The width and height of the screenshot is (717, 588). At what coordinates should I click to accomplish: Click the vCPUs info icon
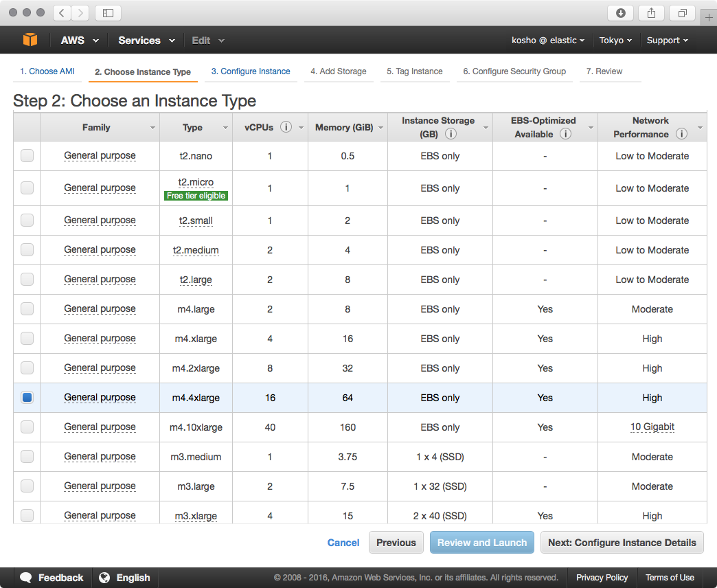pos(286,127)
